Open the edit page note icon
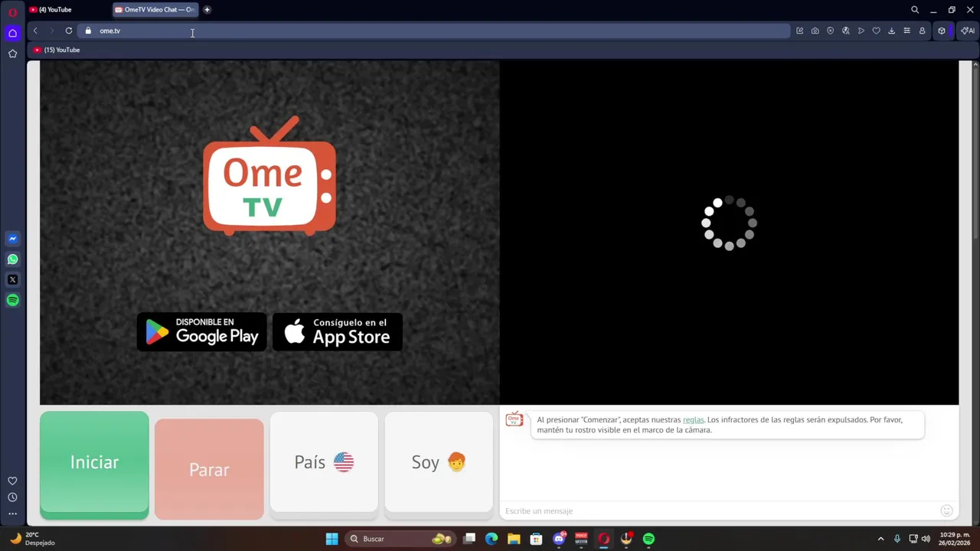 (x=799, y=31)
